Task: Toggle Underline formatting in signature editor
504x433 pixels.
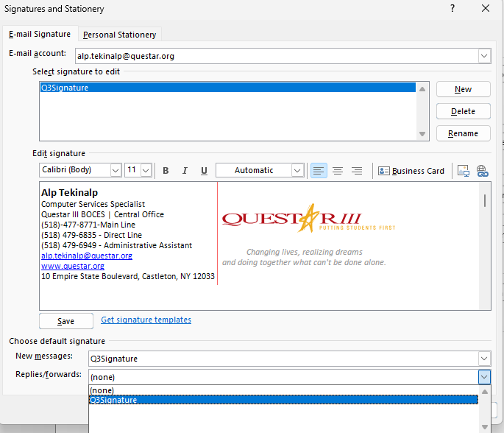Action: pyautogui.click(x=204, y=171)
